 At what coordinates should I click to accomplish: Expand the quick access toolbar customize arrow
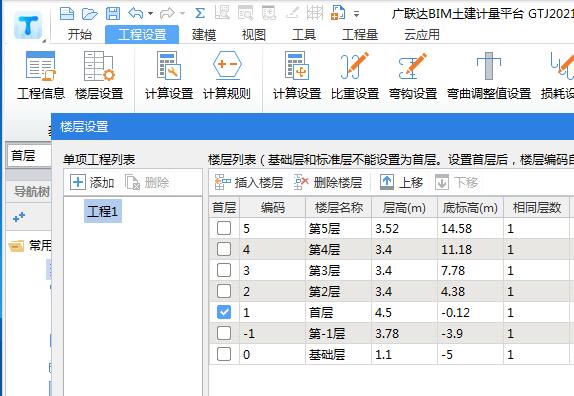coord(356,14)
